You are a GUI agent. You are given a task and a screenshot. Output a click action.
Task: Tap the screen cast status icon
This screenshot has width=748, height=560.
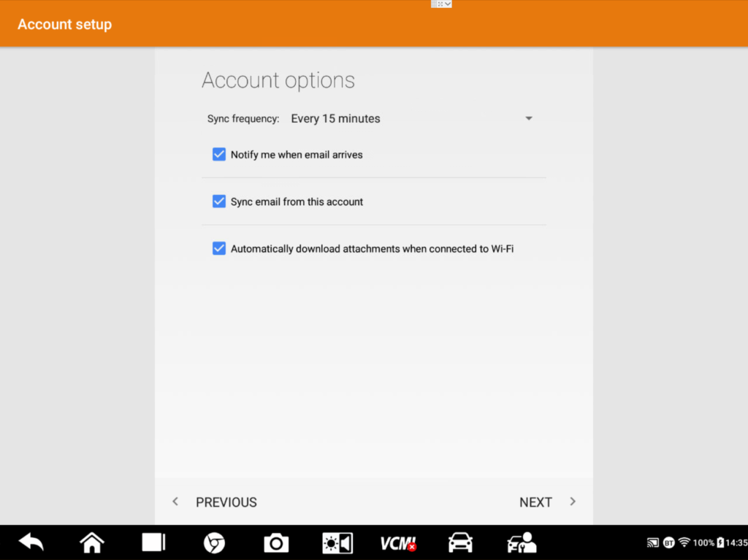652,542
